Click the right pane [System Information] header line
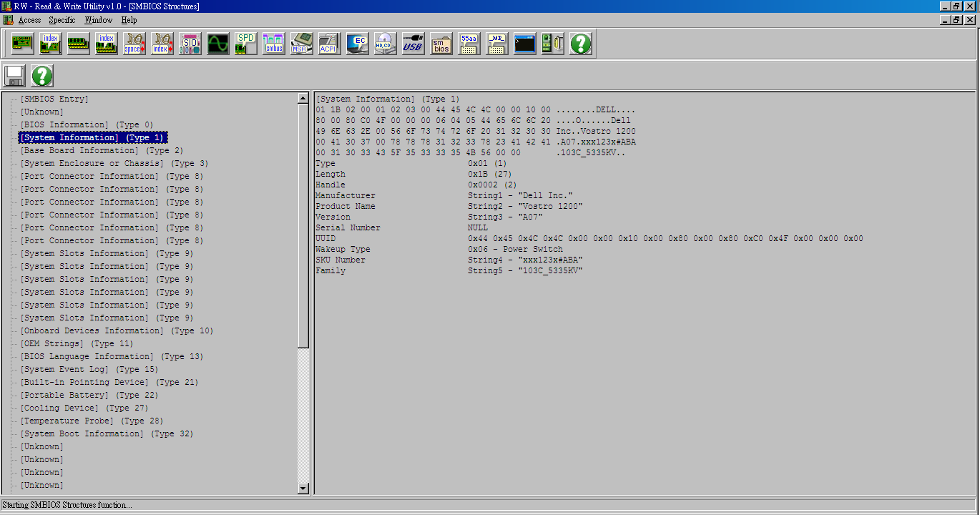Screen dimensions: 980x515 click(x=388, y=99)
